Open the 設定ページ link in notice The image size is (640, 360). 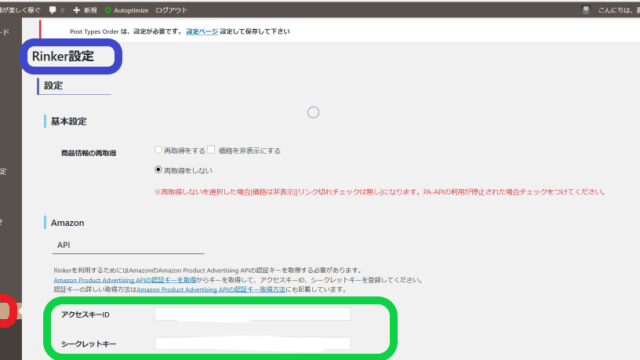(202, 31)
